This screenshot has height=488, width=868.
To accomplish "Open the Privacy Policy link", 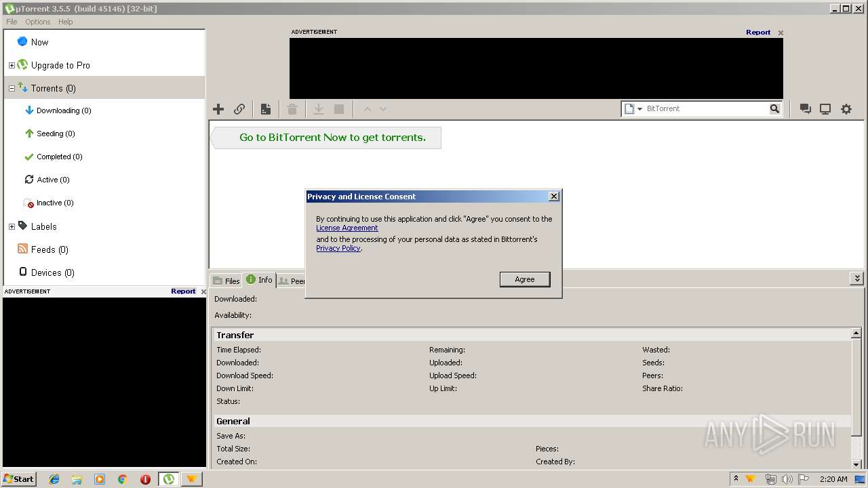I will [x=338, y=248].
